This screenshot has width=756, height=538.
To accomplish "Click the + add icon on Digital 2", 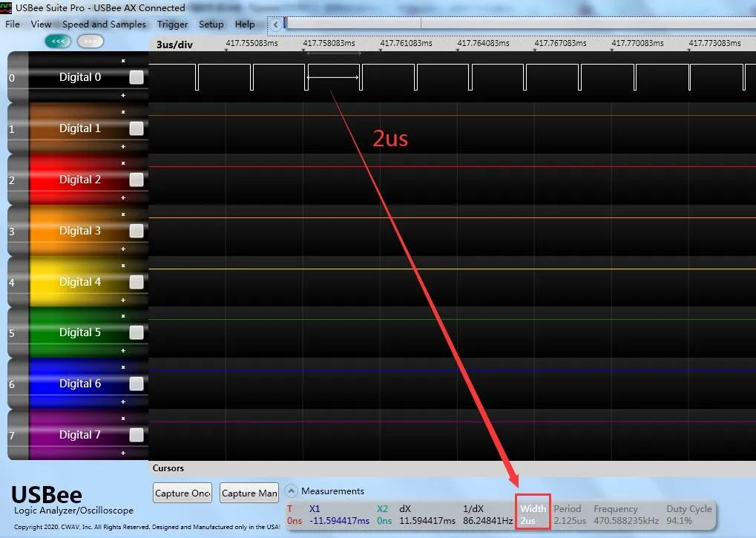I will coord(123,197).
